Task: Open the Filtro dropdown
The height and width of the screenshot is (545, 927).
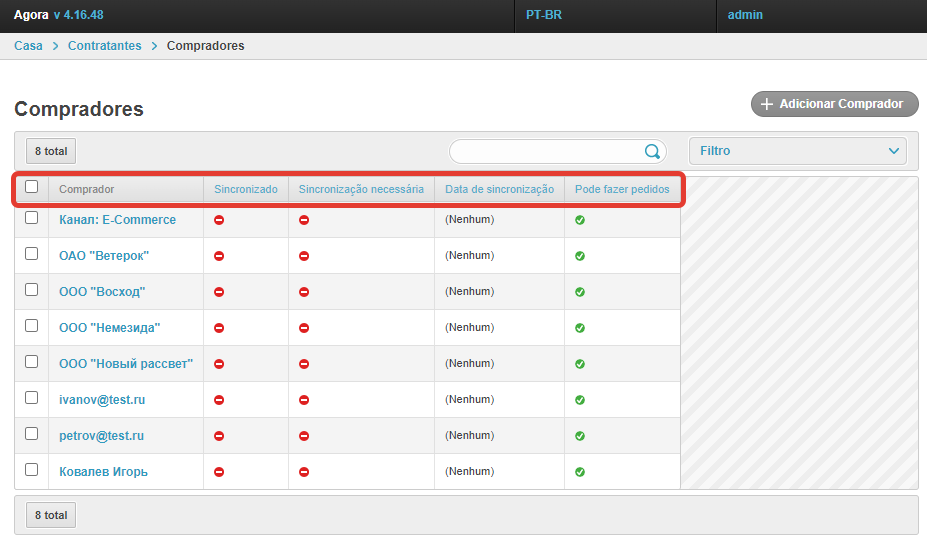Action: pos(797,151)
